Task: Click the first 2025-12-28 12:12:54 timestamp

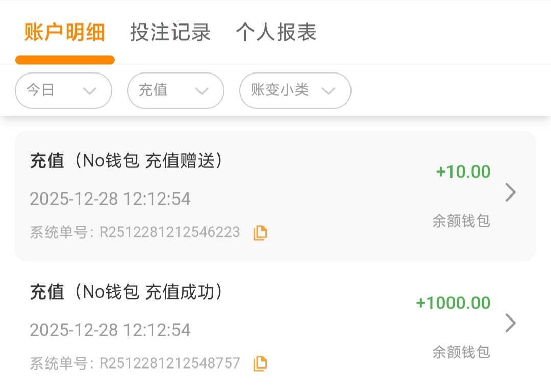Action: [x=110, y=199]
